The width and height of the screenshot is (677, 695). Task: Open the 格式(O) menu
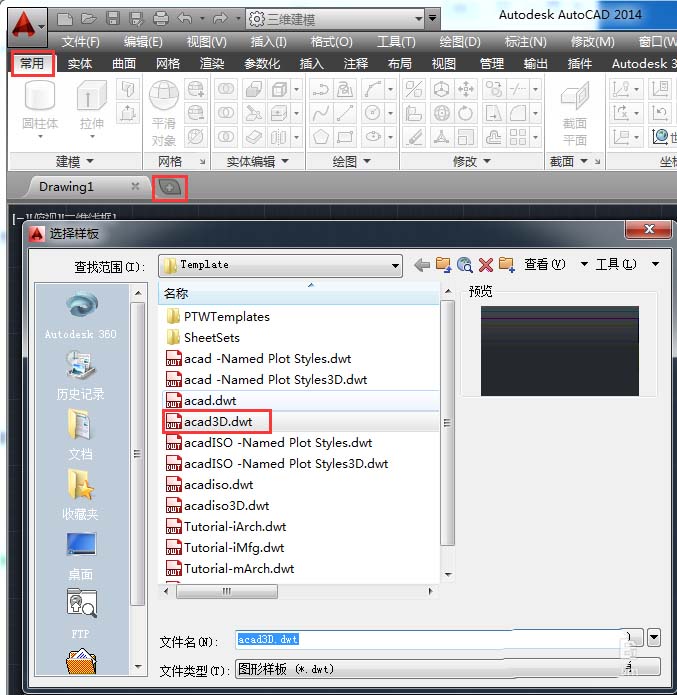pos(331,42)
